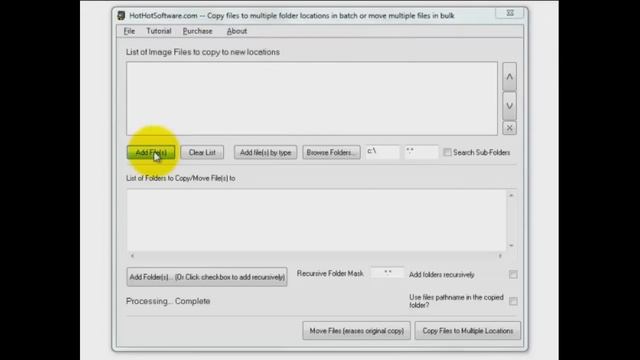Click Copy Files to Multiple Locations
The width and height of the screenshot is (640, 360).
(468, 331)
